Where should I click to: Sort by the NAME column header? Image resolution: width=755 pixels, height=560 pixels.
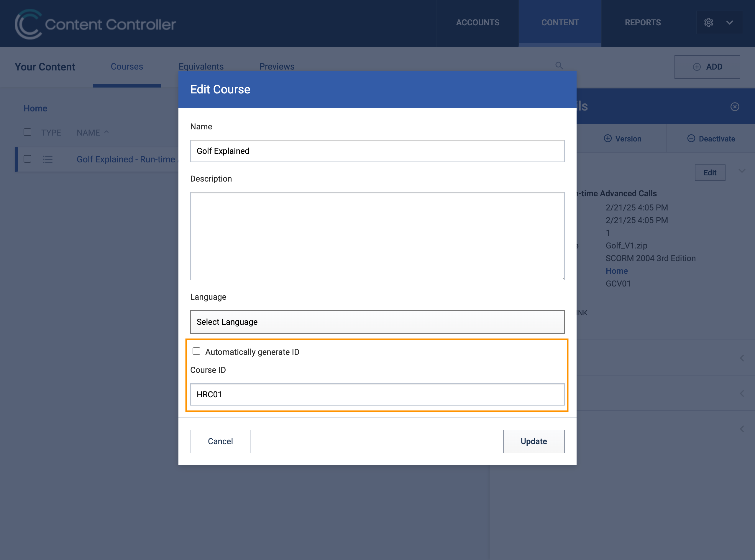click(x=88, y=133)
